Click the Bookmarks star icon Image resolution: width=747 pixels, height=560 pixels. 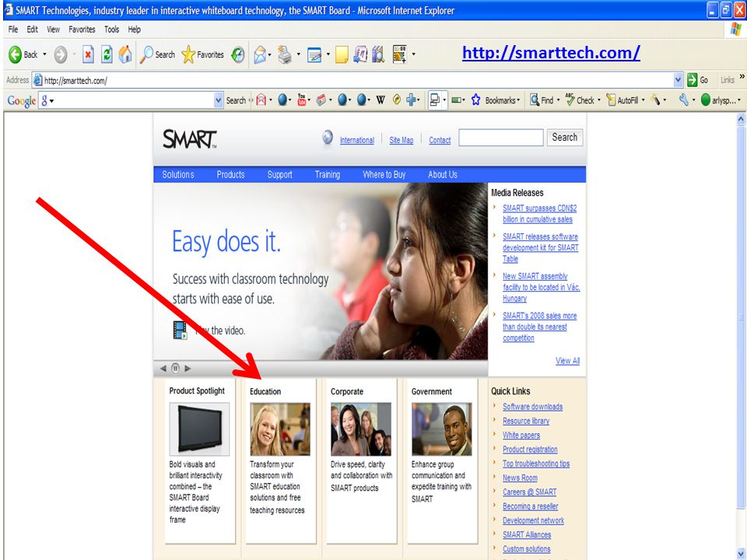476,100
